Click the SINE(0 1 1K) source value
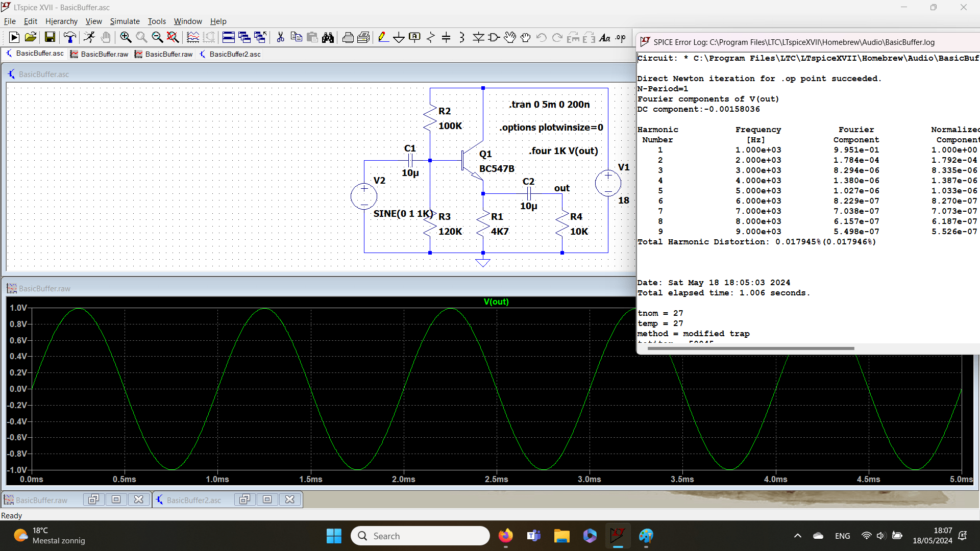Screen dimensions: 980x551 [x=403, y=213]
